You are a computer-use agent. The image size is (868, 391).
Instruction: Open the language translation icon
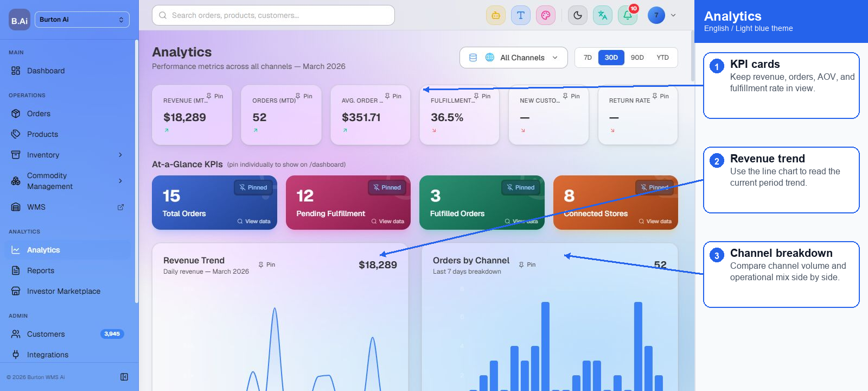[603, 15]
